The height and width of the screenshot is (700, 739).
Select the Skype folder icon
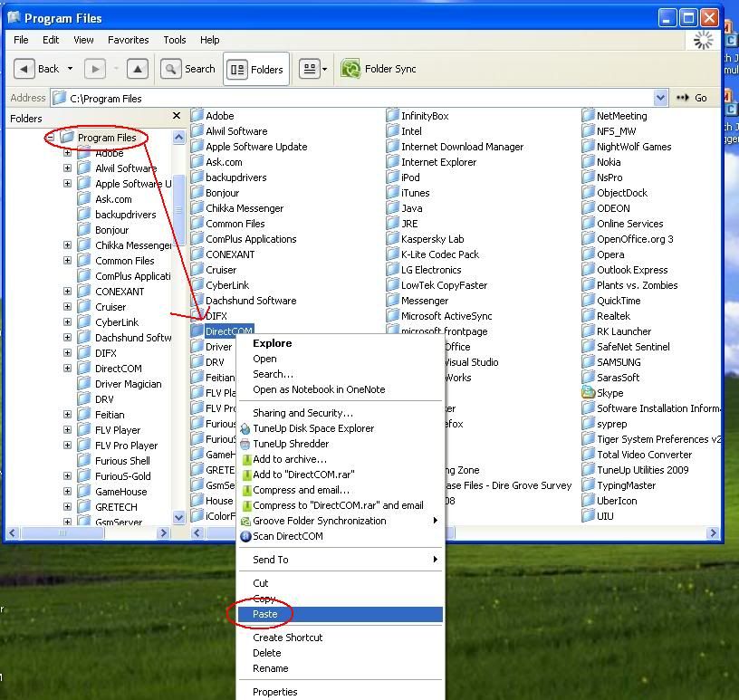(x=589, y=393)
